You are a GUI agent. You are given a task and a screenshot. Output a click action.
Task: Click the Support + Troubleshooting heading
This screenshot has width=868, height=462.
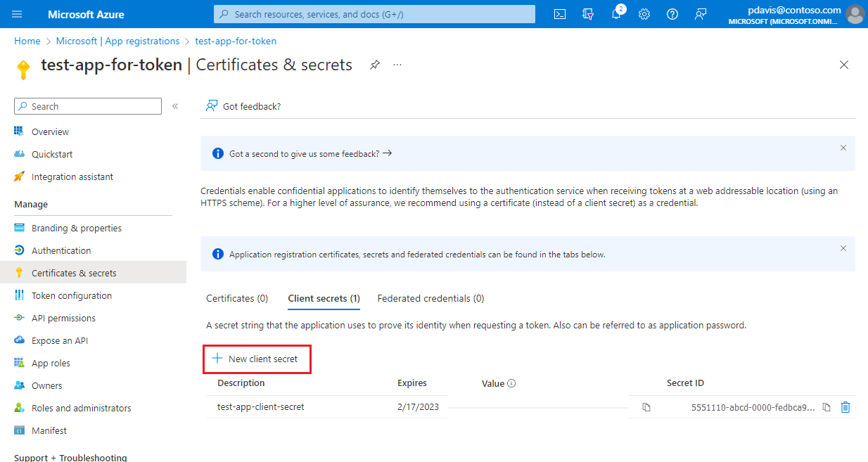pos(70,457)
